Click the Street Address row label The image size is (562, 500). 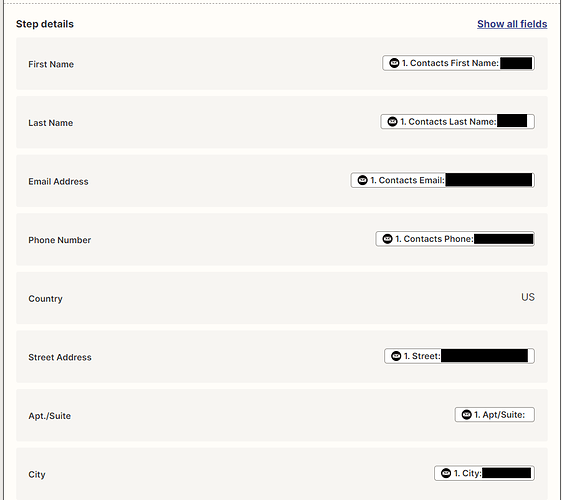coord(60,357)
